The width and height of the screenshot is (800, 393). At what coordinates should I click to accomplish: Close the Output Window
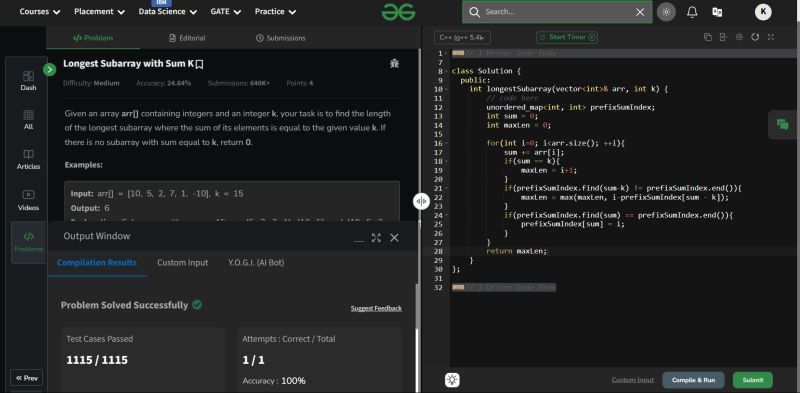[x=394, y=237]
